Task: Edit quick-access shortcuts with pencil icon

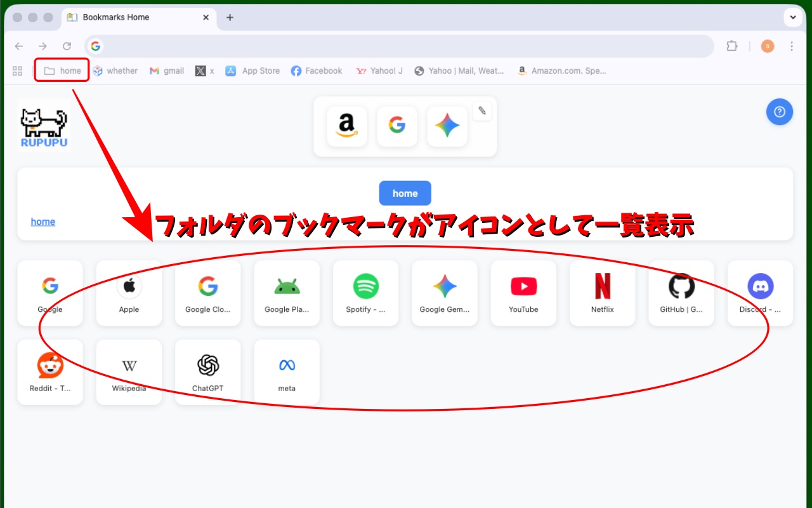Action: pos(482,111)
